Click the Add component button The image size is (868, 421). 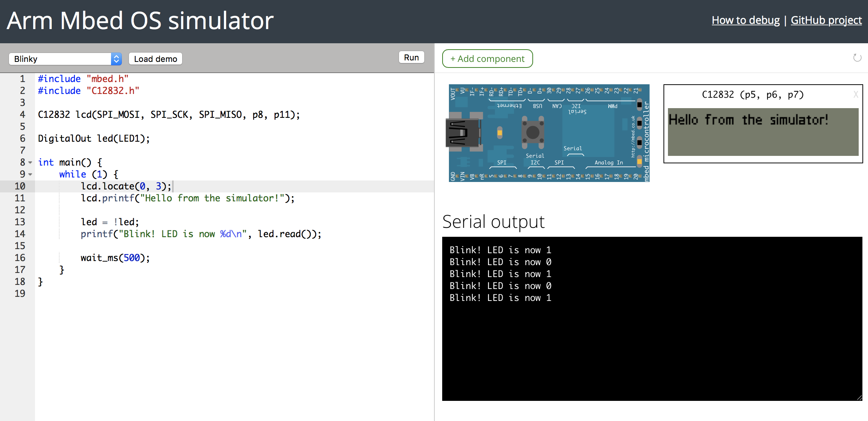click(x=487, y=59)
